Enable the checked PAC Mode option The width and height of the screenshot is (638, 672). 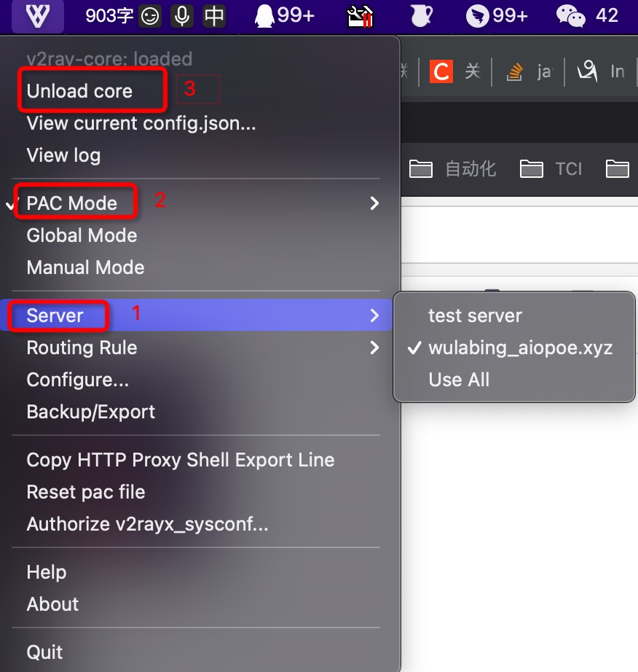[196, 203]
